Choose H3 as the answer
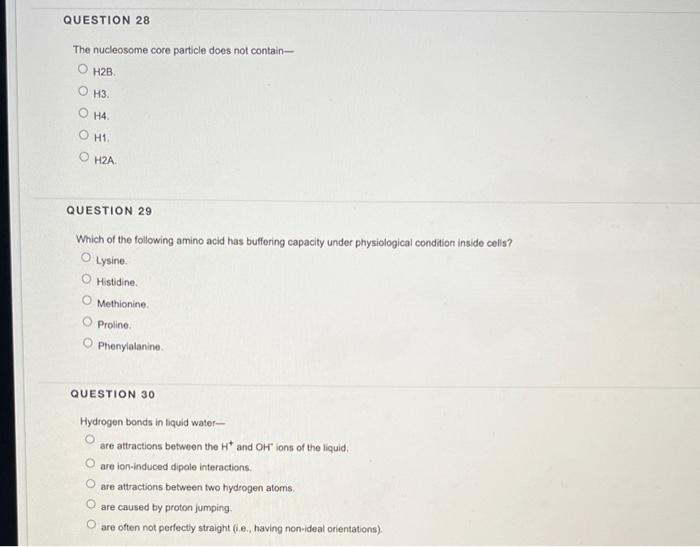700x547 pixels. coord(83,91)
